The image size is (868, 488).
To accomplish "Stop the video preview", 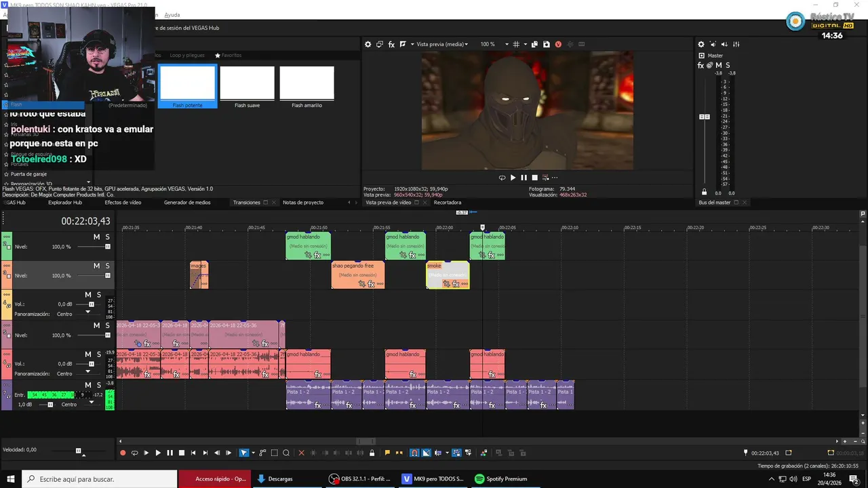I will tap(534, 178).
